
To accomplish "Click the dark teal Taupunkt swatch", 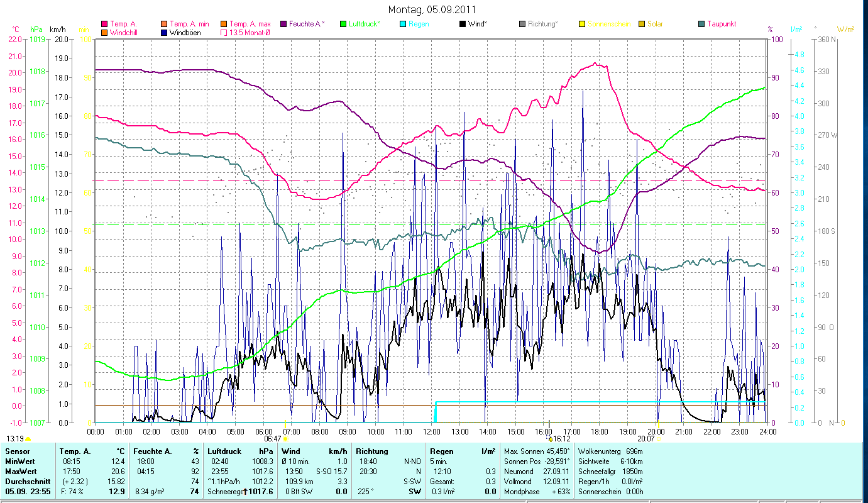I will 701,24.
